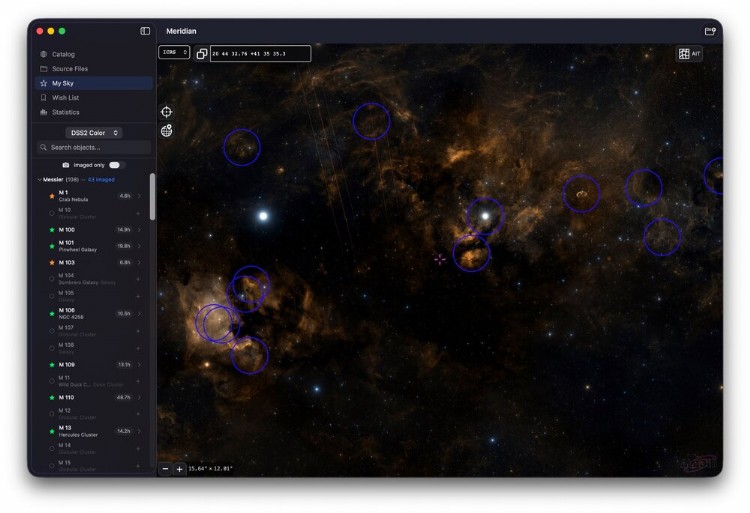Viewport: 750px width, 513px height.
Task: Click the 48.7h badge on M 110
Action: pyautogui.click(x=123, y=398)
